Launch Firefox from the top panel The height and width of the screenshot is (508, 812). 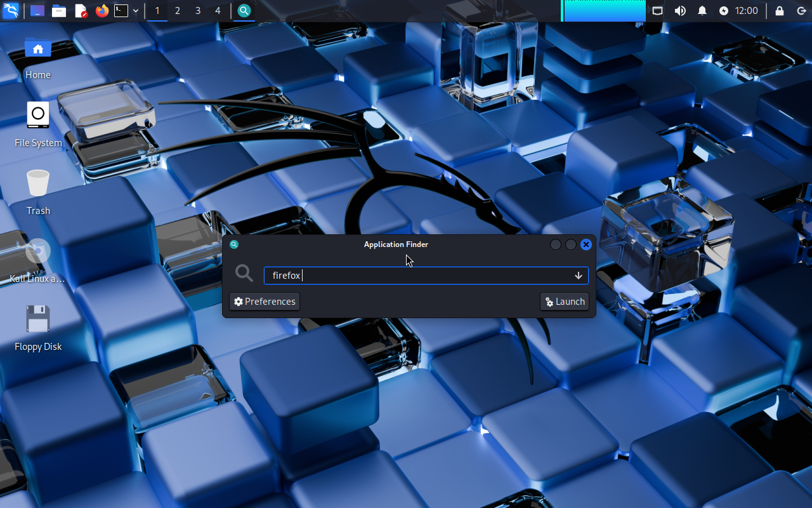[x=101, y=11]
